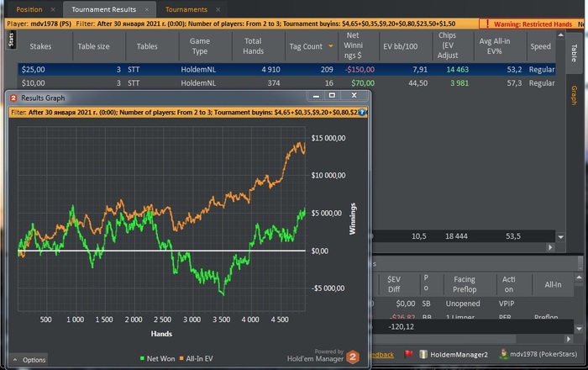Close the Results Graph window
The image size is (588, 370).
pos(354,96)
